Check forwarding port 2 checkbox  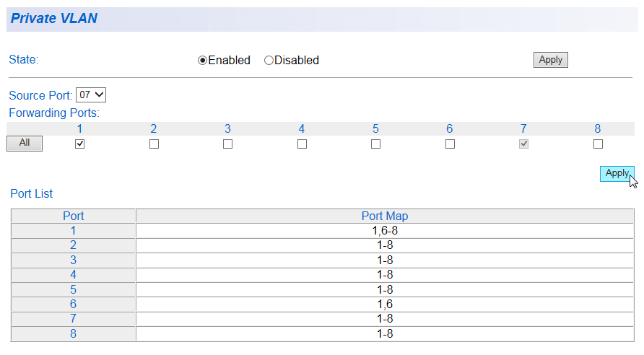(154, 144)
